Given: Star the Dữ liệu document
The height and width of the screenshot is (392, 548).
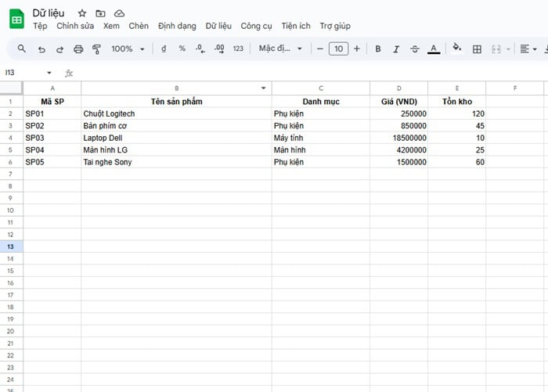Looking at the screenshot, I should [81, 13].
